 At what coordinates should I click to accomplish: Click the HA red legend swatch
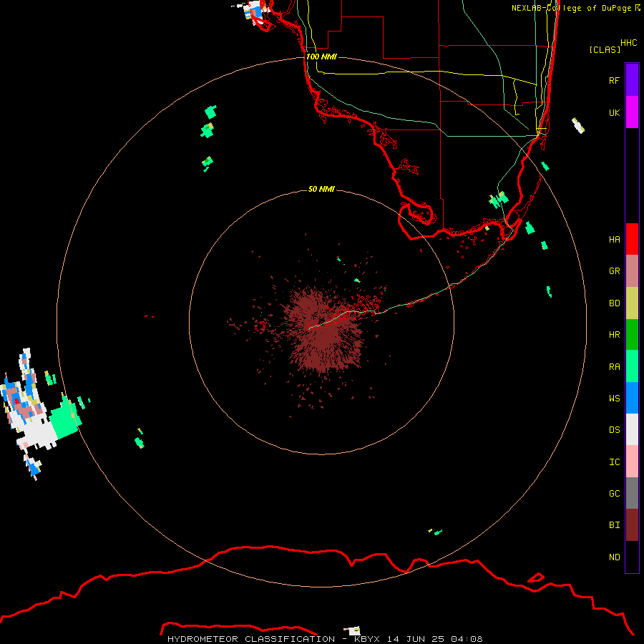[x=632, y=239]
